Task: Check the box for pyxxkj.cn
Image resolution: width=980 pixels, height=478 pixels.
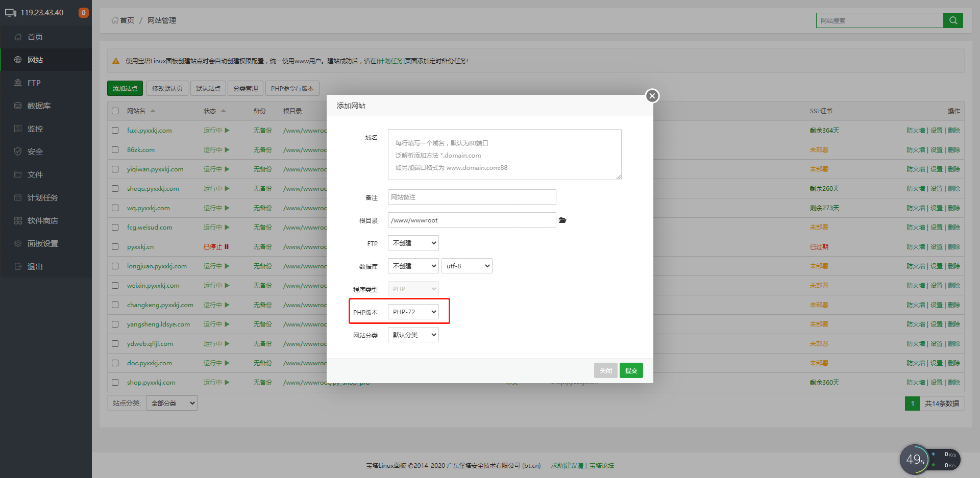Action: (115, 247)
